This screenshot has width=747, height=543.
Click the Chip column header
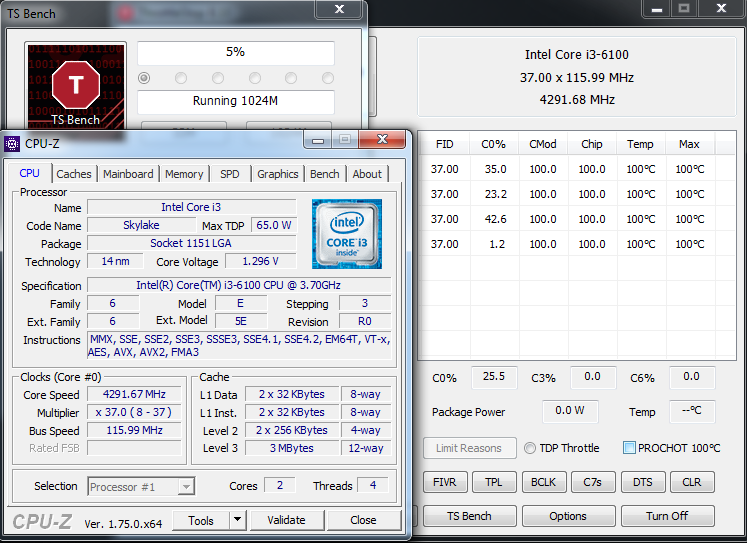tap(592, 144)
